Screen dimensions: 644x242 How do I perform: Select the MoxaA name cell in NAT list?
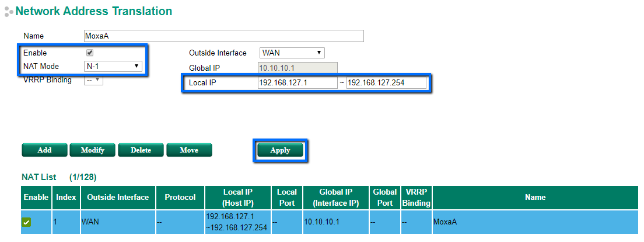pos(535,222)
